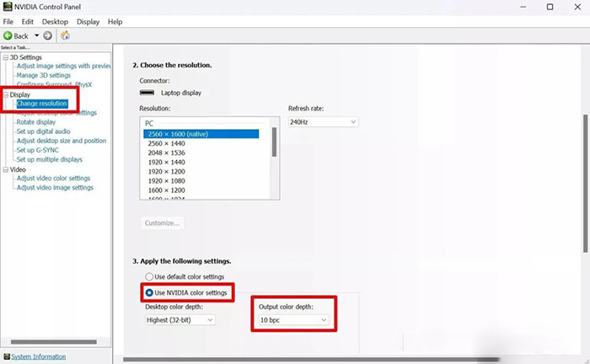Click the Customize... button

162,223
